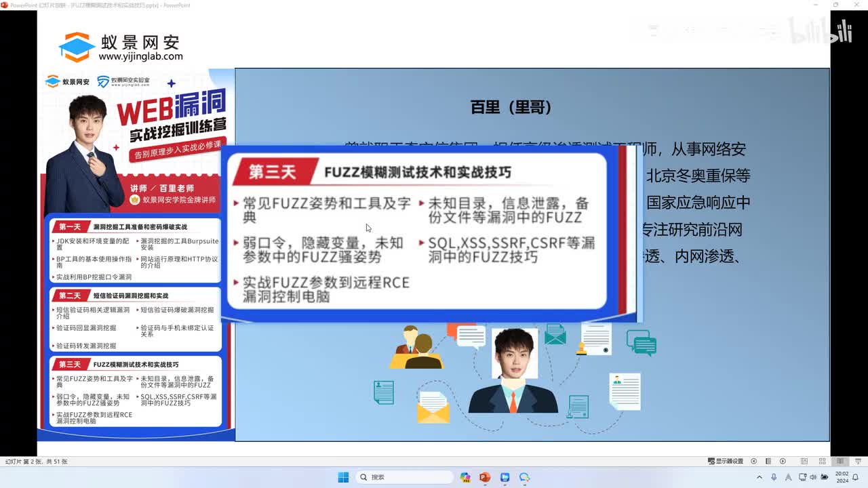This screenshot has height=488, width=868.
Task: Open the clock showing 20:02
Action: pos(842,477)
